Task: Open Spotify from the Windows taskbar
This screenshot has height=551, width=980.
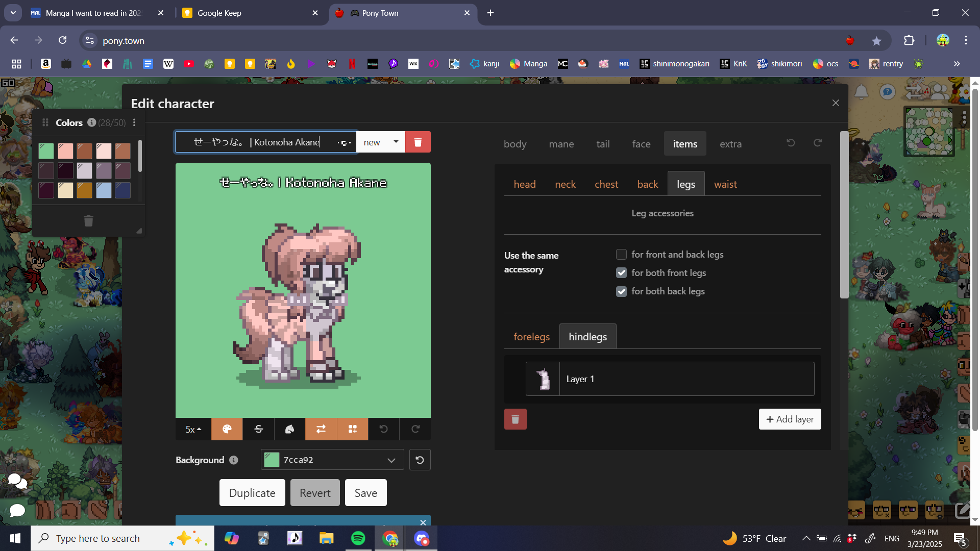Action: pyautogui.click(x=358, y=538)
